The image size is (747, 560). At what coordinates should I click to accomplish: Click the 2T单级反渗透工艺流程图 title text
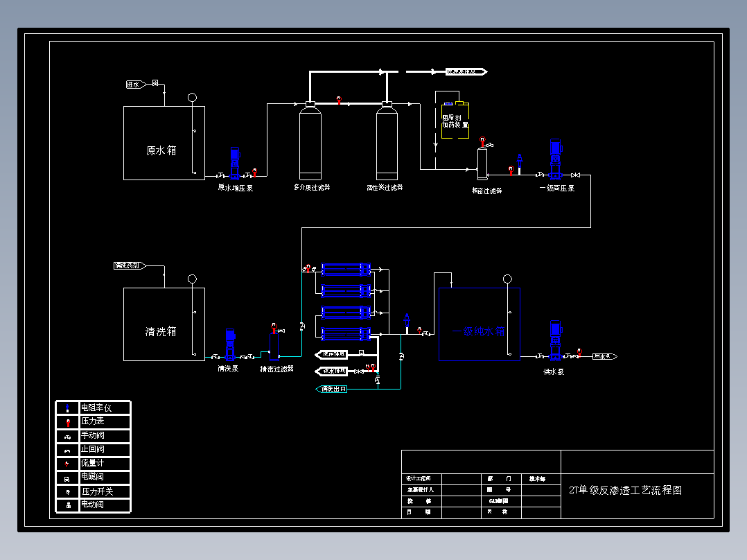(626, 490)
